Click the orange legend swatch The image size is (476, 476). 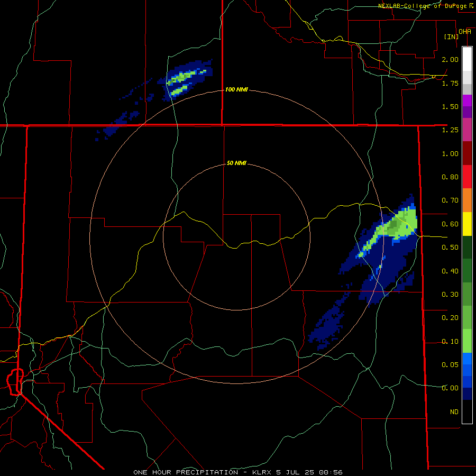(467, 200)
